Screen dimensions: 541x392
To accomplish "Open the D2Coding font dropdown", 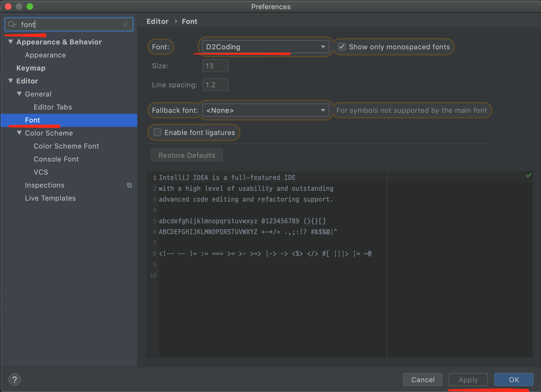I will click(266, 47).
